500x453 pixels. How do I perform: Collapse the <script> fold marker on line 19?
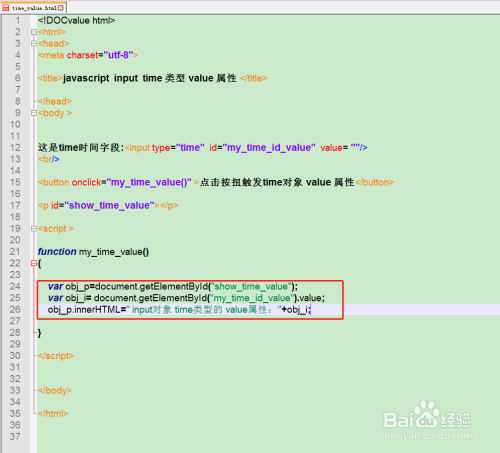click(x=34, y=229)
